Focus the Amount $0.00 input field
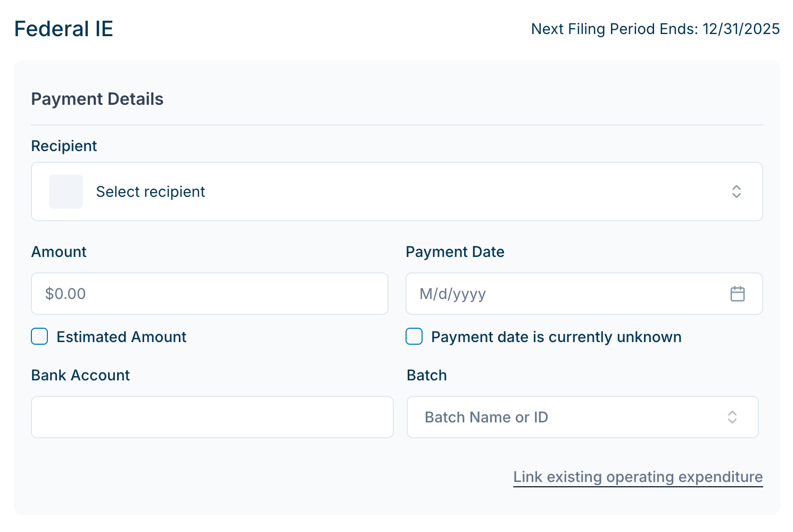 pyautogui.click(x=209, y=294)
